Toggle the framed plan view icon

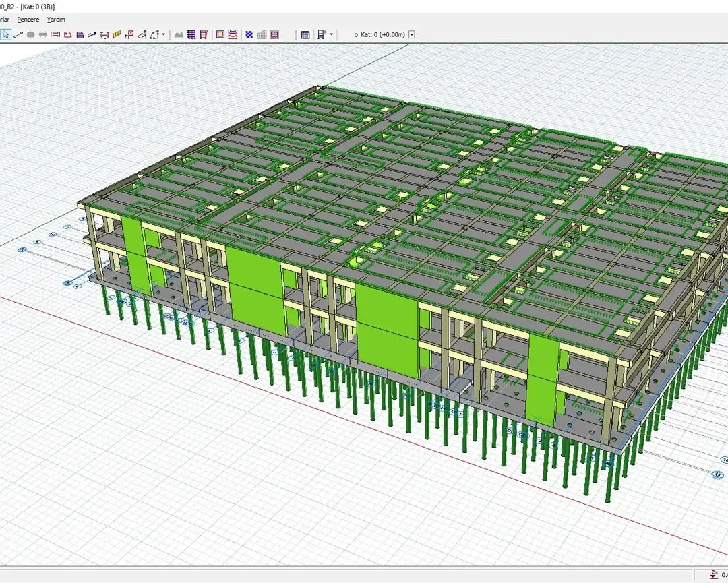220,35
